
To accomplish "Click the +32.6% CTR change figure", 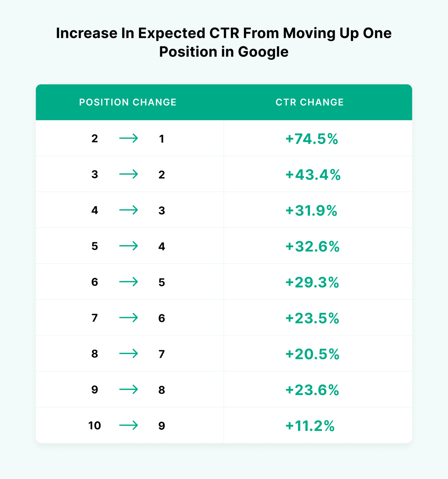I will (312, 246).
